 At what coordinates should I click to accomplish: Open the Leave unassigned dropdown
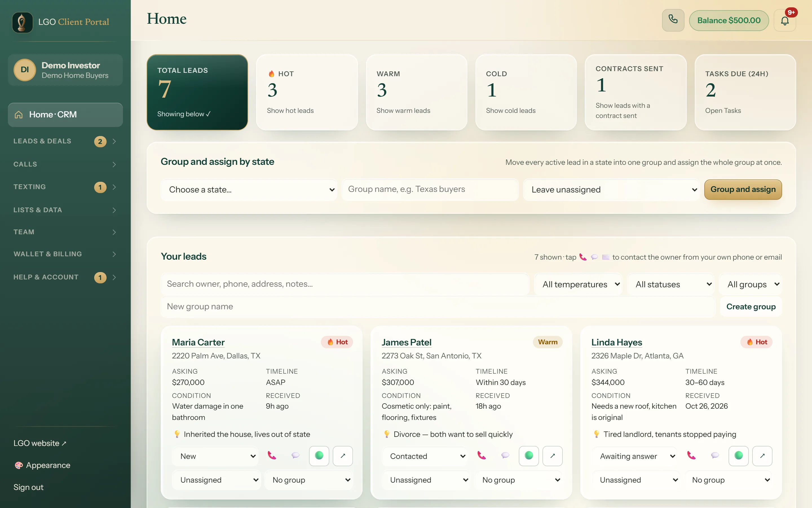[611, 190]
